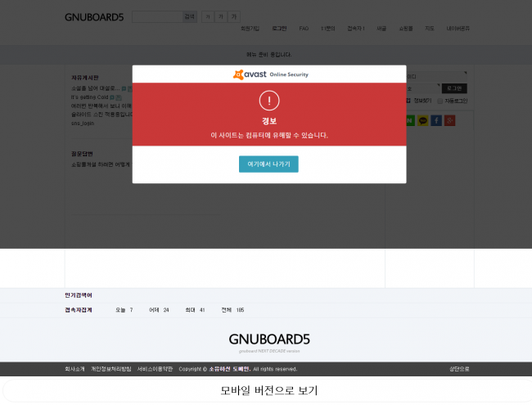This screenshot has height=405, width=532.
Task: Click the yellow KakaoTalk login icon
Action: coord(423,120)
